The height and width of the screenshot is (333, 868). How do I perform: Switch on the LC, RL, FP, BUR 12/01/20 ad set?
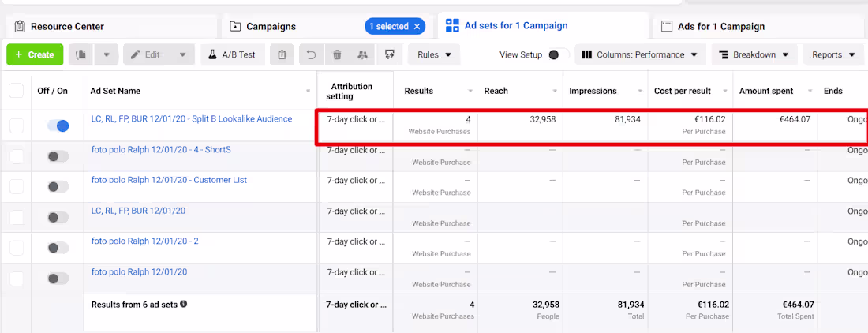click(x=58, y=217)
